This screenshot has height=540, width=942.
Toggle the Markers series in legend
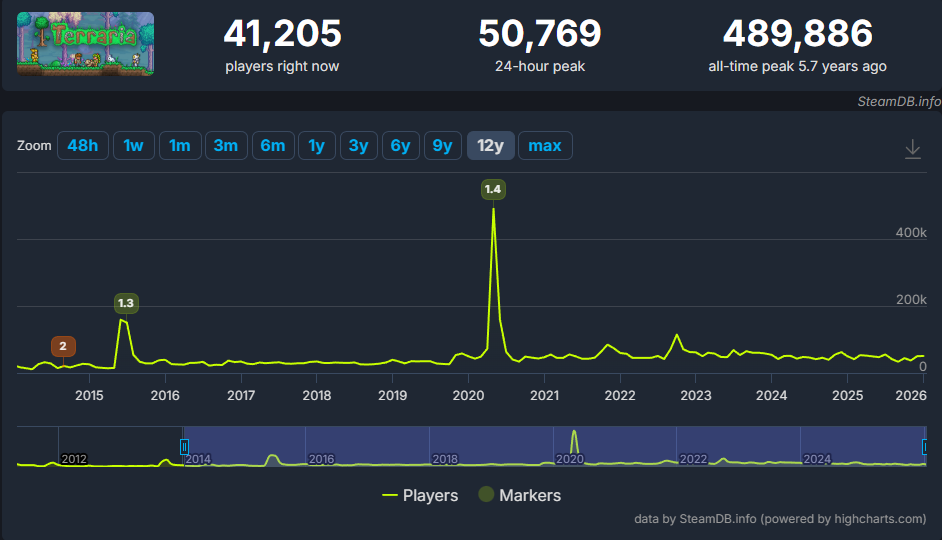point(520,495)
